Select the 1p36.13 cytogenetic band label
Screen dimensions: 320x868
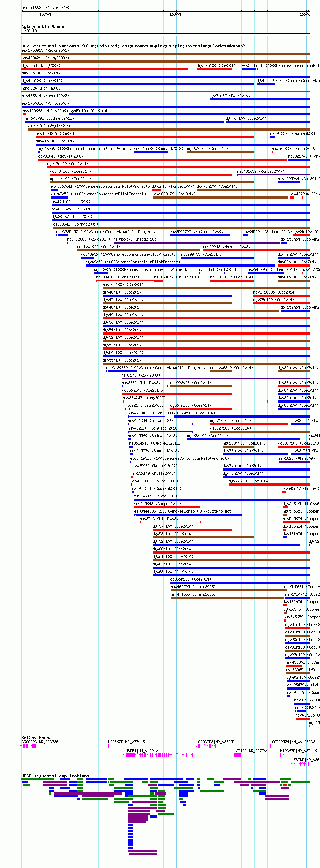pyautogui.click(x=29, y=31)
